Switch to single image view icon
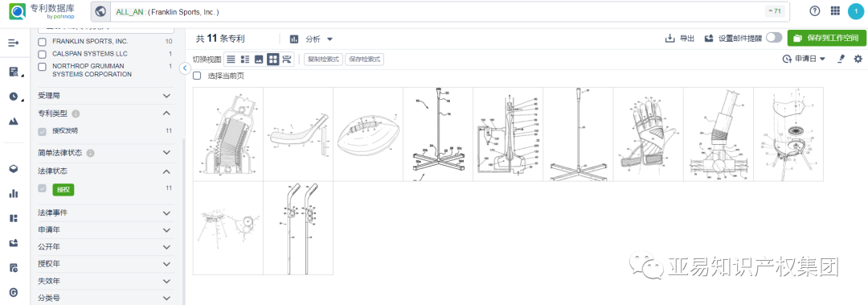 pyautogui.click(x=259, y=60)
